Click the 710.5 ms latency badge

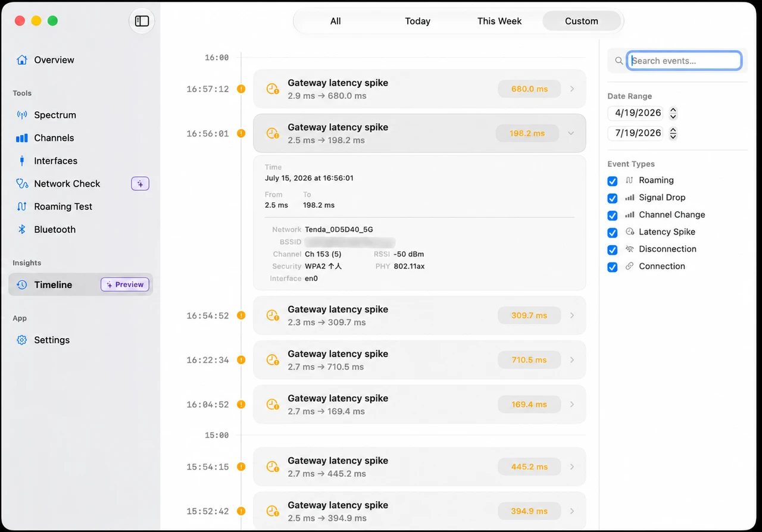529,360
